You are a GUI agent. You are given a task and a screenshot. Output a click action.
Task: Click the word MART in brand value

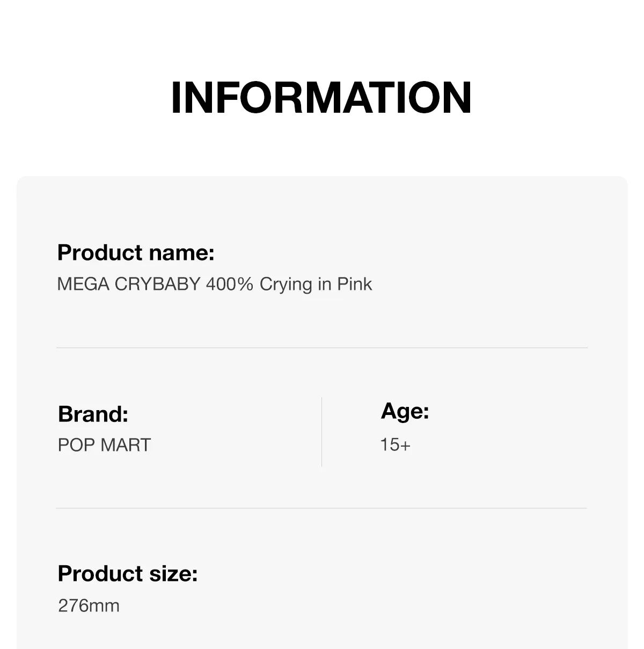tap(126, 445)
